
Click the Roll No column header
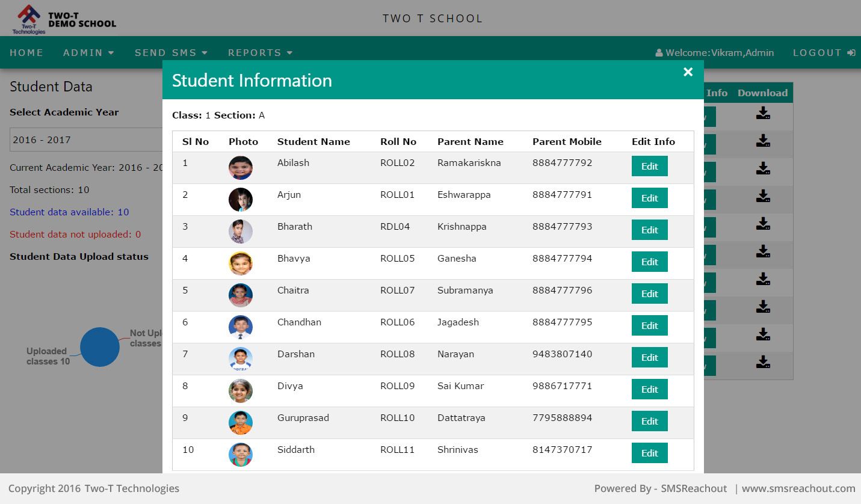pos(398,142)
